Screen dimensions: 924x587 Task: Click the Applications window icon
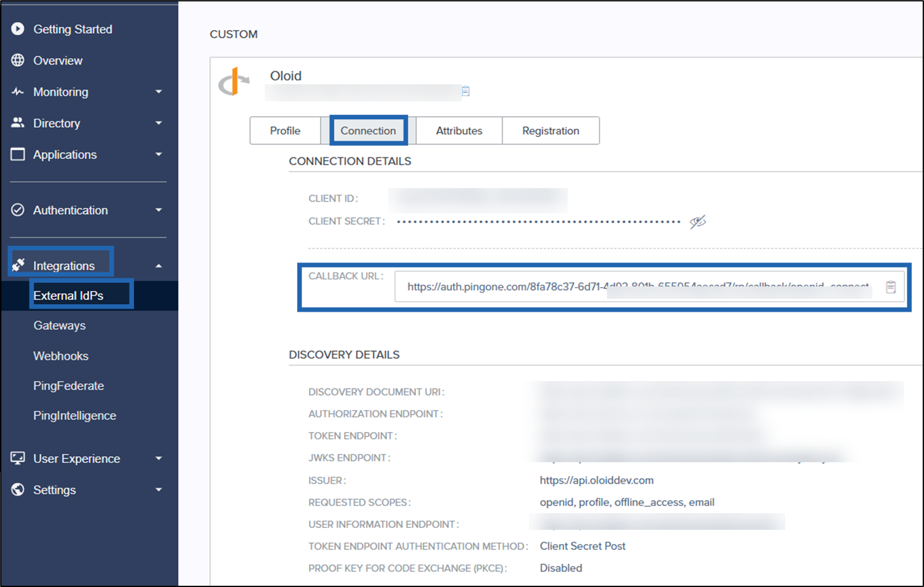[x=18, y=154]
